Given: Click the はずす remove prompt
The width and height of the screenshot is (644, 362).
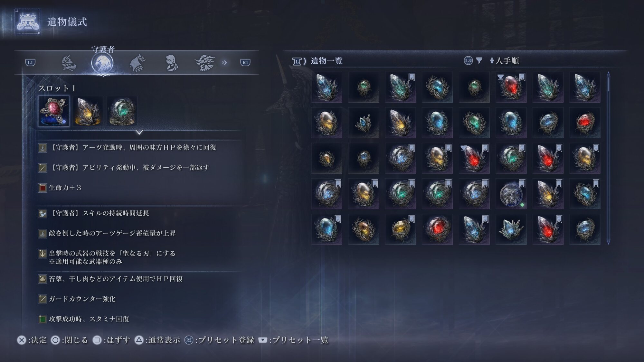Looking at the screenshot, I should pos(111,340).
